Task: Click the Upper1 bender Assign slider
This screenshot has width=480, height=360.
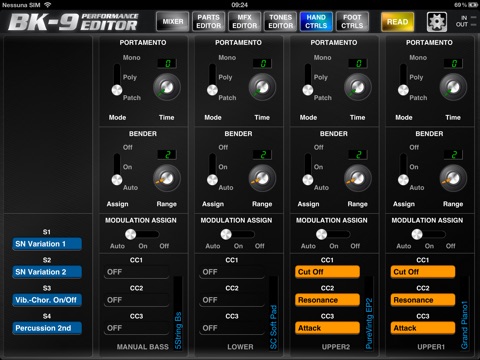Action: pyautogui.click(x=403, y=169)
